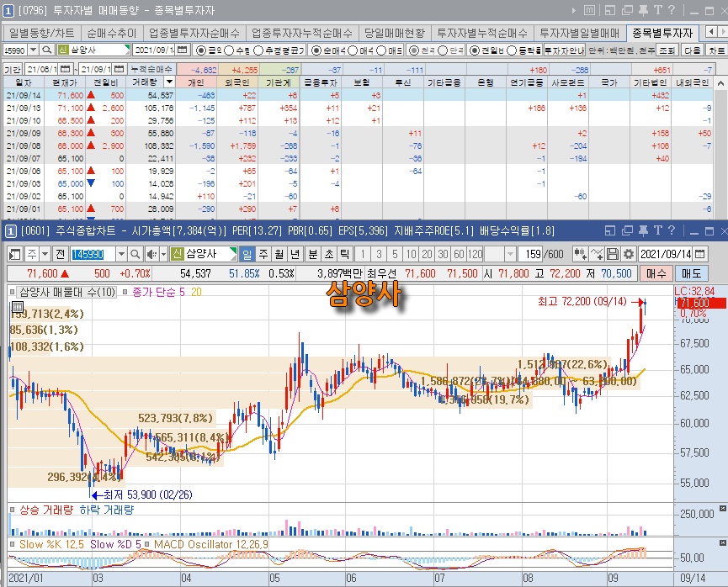
Task: Click help question mark in chart window title
Action: point(672,230)
